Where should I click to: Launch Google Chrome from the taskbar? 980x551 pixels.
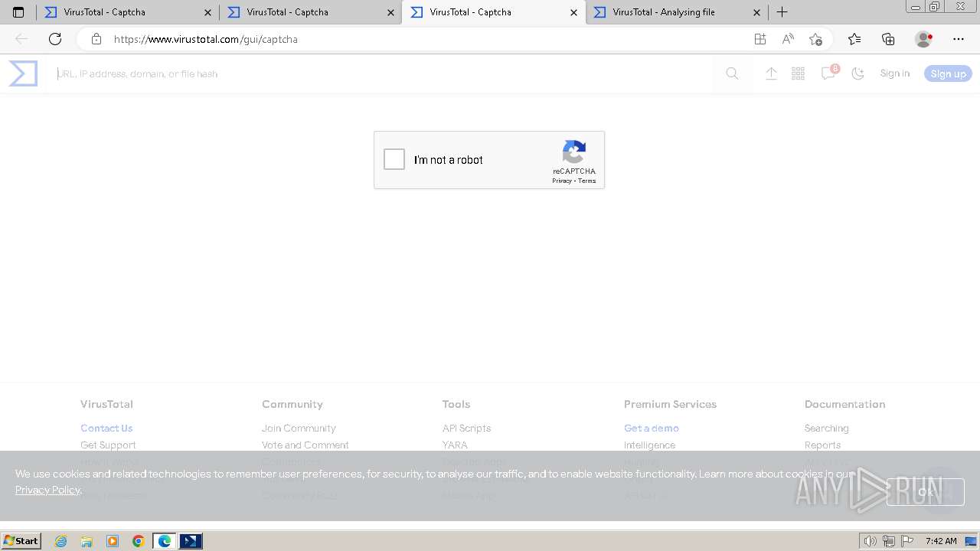(x=139, y=541)
